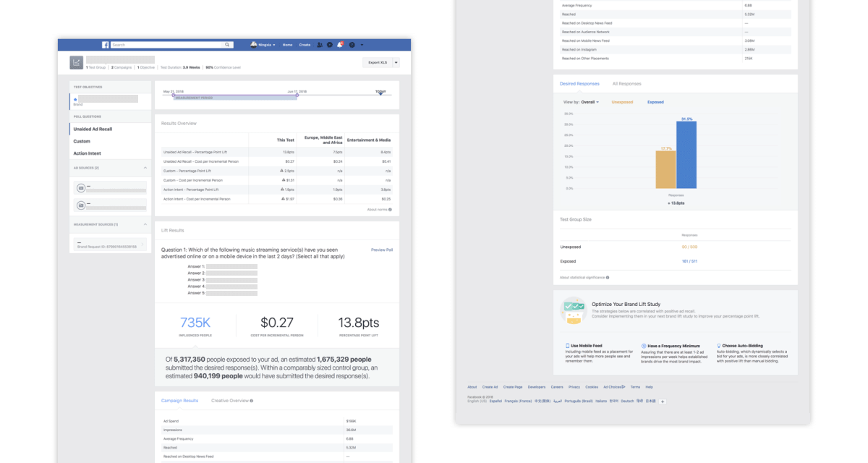868x463 pixels.
Task: Collapse the Measurement Sources section
Action: (x=144, y=224)
